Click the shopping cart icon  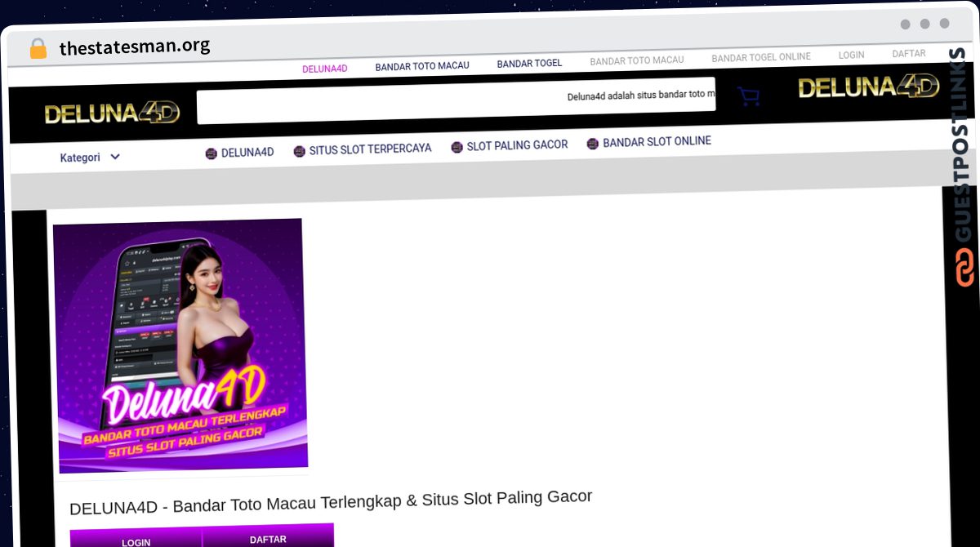748,96
